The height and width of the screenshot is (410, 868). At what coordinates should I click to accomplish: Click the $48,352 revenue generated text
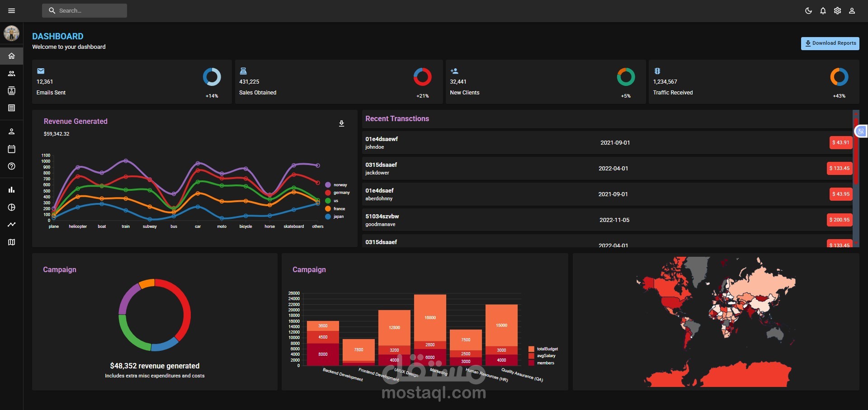[155, 366]
